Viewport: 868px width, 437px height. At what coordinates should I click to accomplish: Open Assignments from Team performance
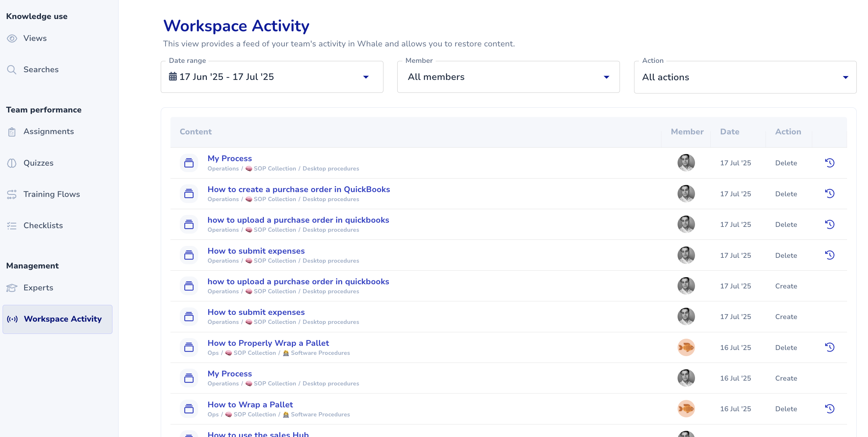coord(49,131)
